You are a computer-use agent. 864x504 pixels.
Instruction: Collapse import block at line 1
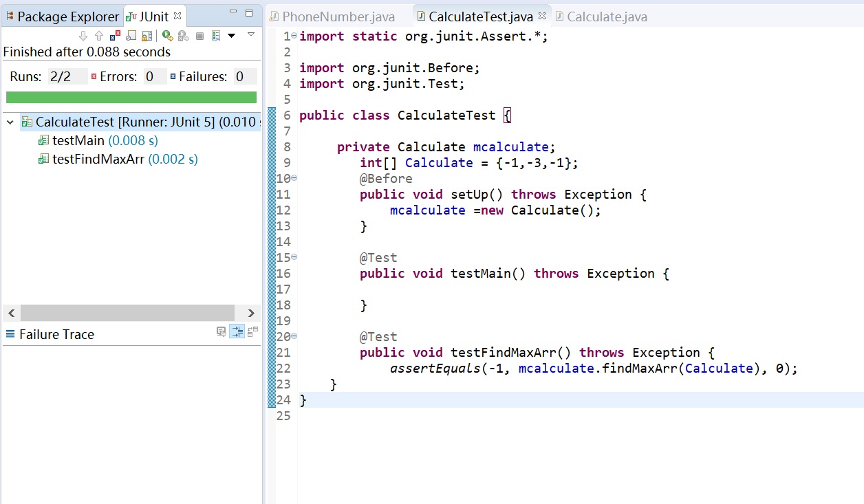pyautogui.click(x=294, y=36)
